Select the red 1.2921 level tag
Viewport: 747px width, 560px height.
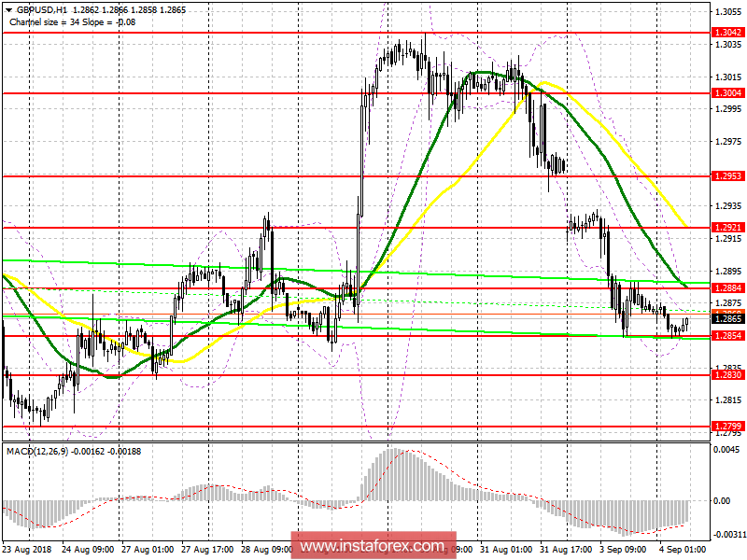pyautogui.click(x=728, y=228)
